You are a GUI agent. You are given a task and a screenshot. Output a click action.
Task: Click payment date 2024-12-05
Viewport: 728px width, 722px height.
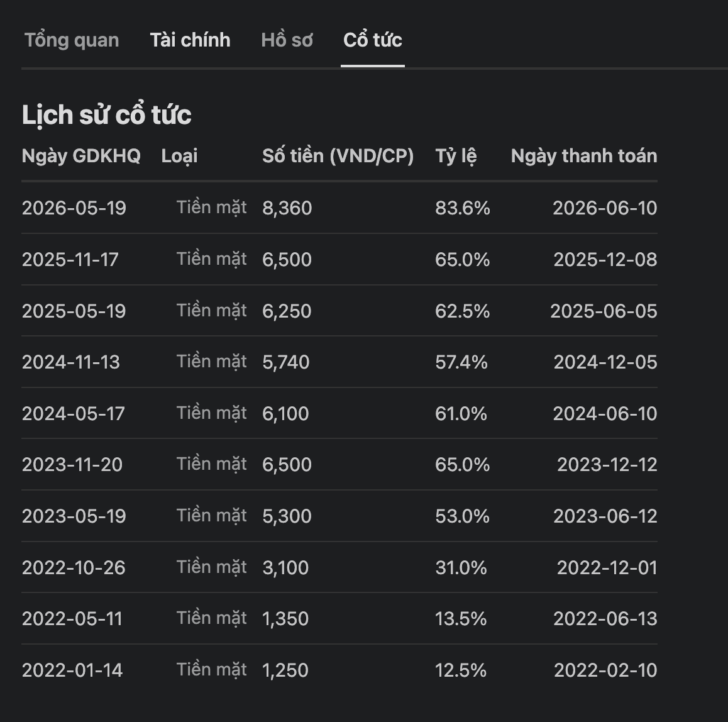(x=605, y=362)
